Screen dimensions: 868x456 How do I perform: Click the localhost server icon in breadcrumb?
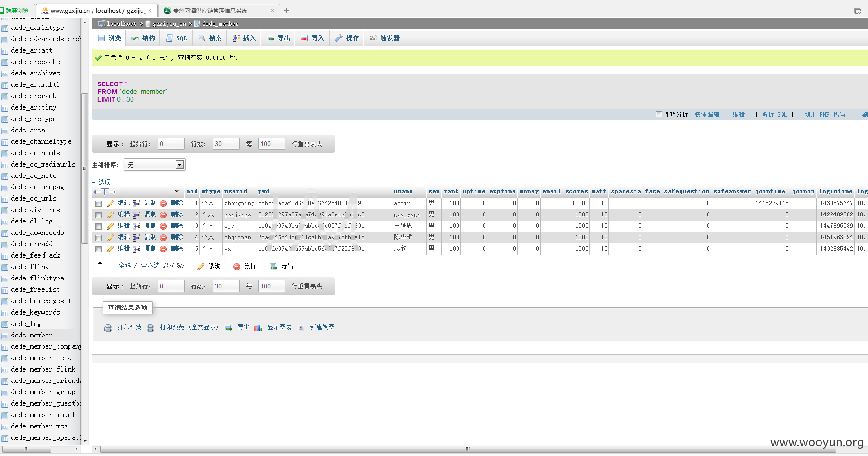(x=102, y=23)
